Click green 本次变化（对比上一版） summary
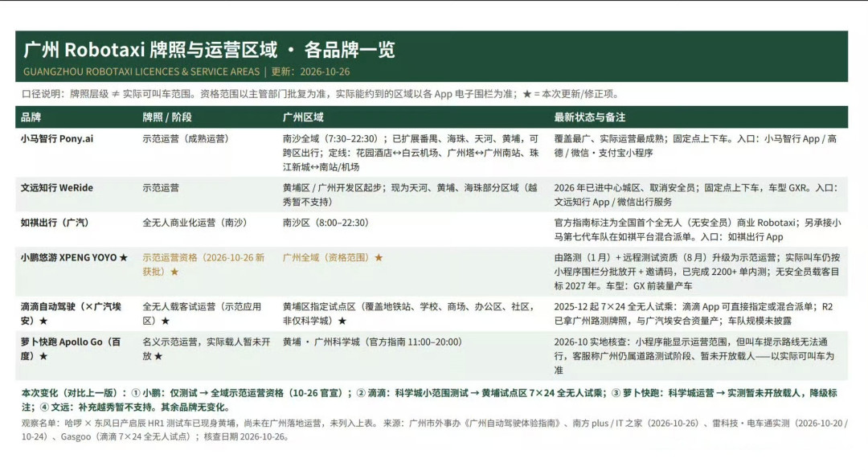Screen dimensions: 868x475 429,399
